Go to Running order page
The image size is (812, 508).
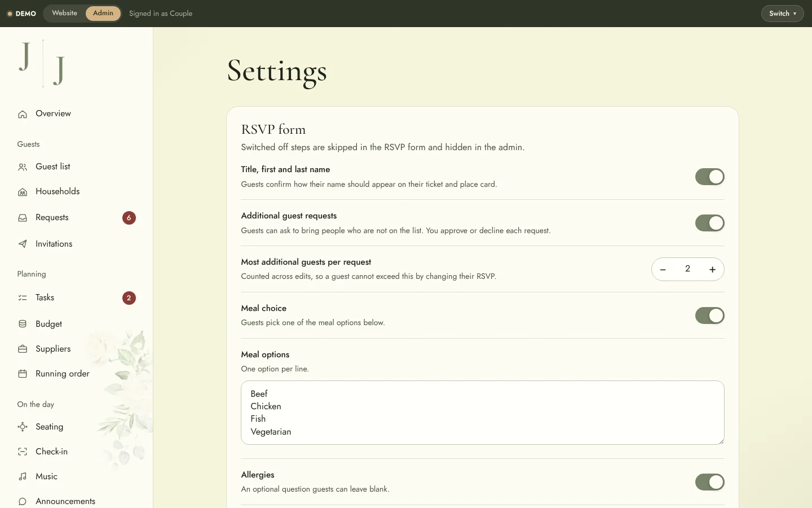tap(76, 374)
